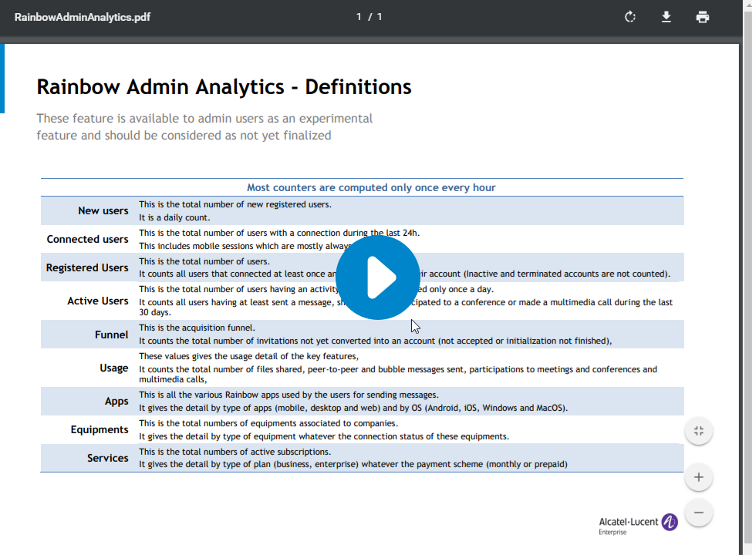Print the document with printer icon

(x=703, y=17)
